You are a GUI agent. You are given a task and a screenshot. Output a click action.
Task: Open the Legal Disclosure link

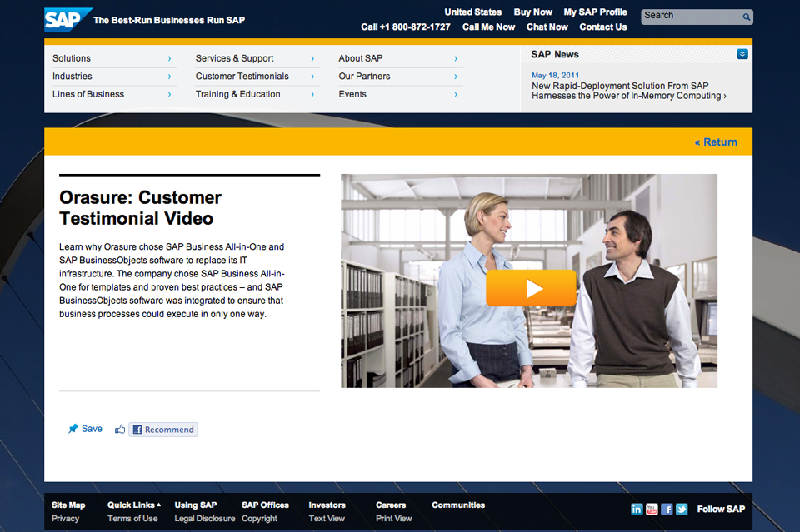pyautogui.click(x=205, y=518)
